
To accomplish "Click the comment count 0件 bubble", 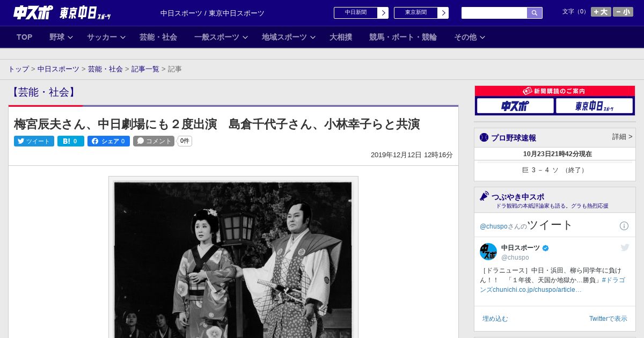I will [x=185, y=141].
